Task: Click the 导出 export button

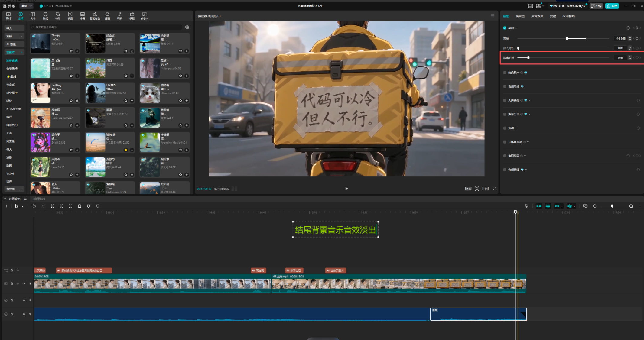Action: pos(612,6)
